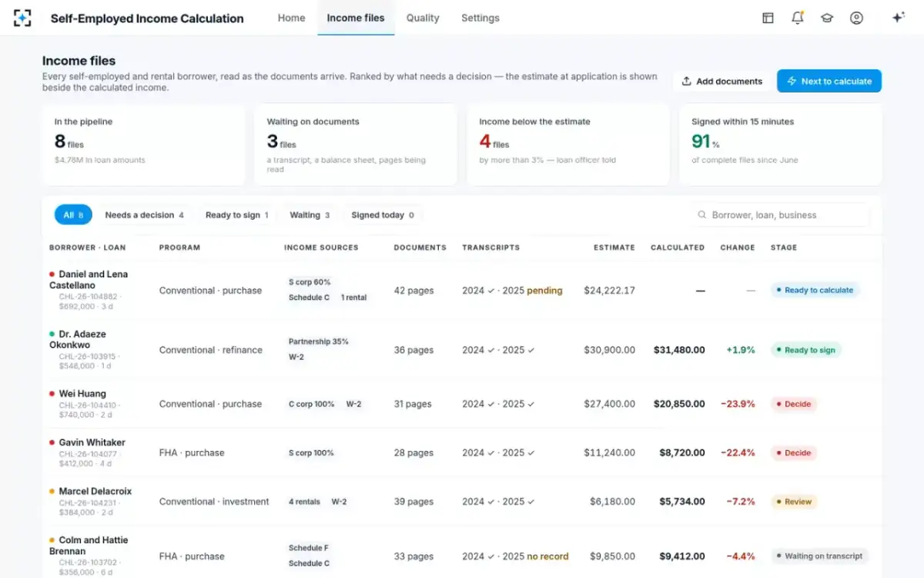The height and width of the screenshot is (578, 924).
Task: Go to the Home tab
Action: click(x=291, y=18)
